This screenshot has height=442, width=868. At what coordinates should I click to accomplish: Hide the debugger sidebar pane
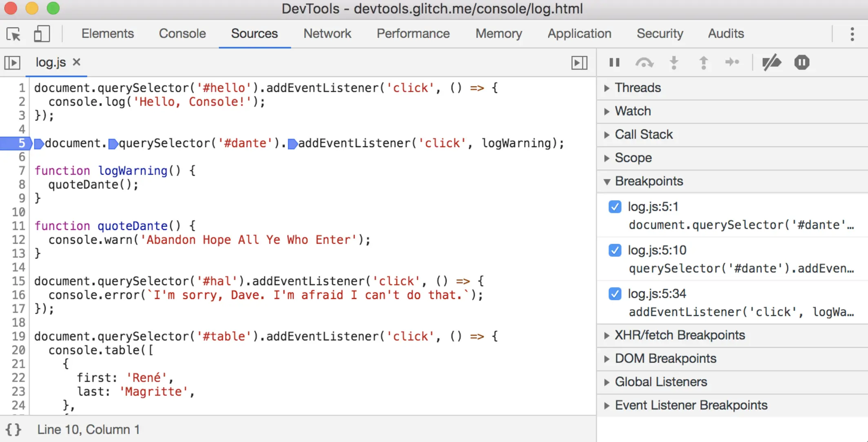click(579, 63)
